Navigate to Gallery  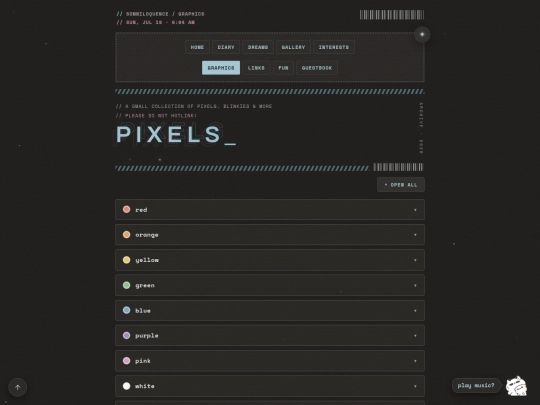pos(293,47)
